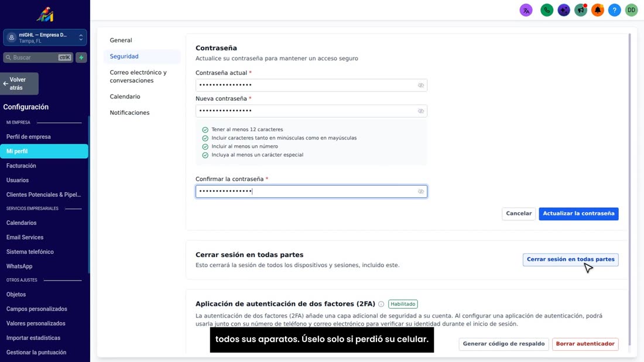Show the current password with eye icon
644x362 pixels.
point(420,86)
